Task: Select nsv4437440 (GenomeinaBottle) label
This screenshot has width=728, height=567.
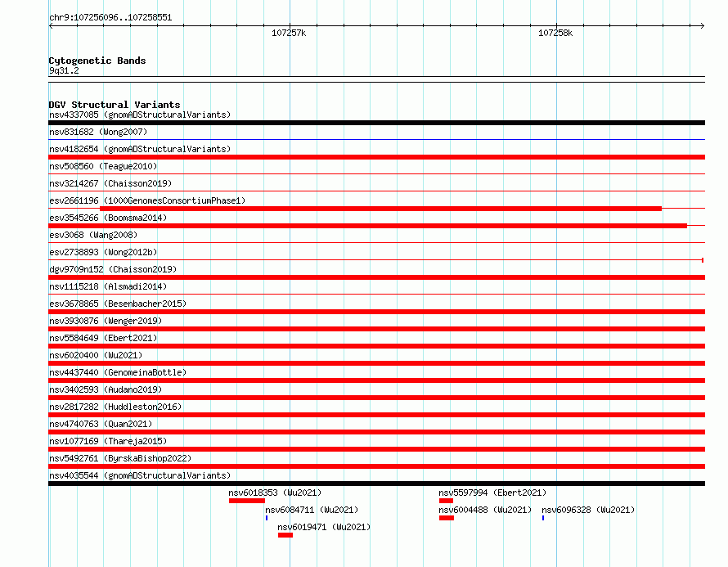Action: [118, 372]
